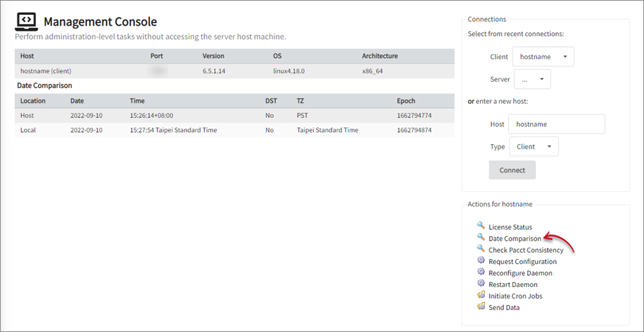This screenshot has width=644, height=332.
Task: Click the icon beside Initiate Cron Jobs
Action: click(481, 295)
